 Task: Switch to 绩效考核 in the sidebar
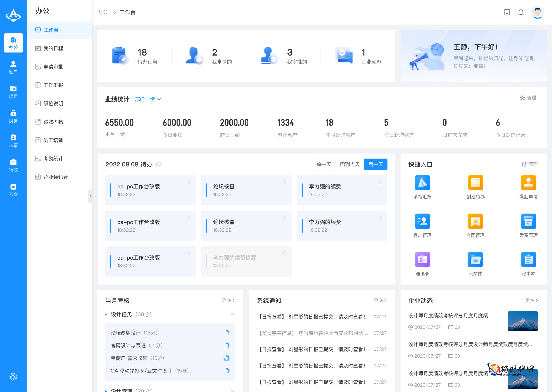coord(53,122)
